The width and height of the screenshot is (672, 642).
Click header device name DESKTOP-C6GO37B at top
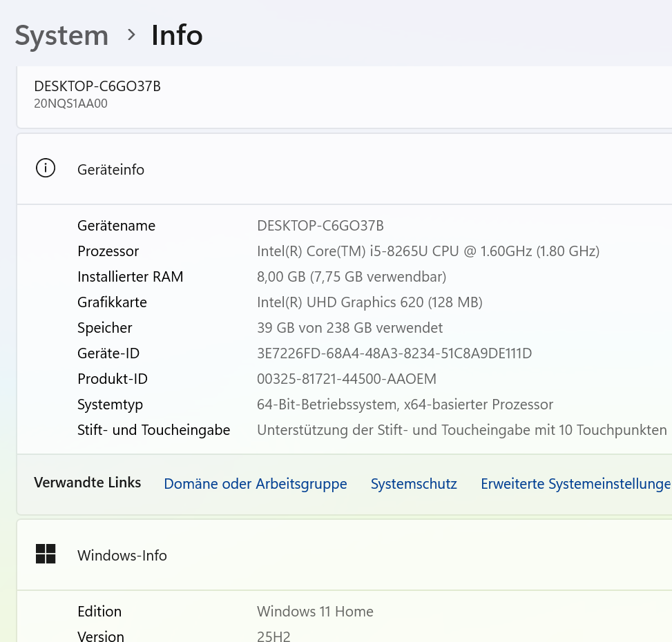[x=97, y=86]
